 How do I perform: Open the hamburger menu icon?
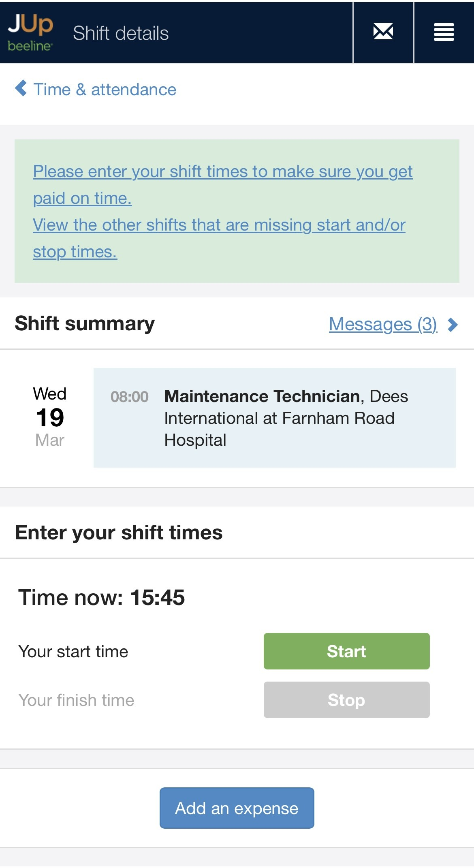[x=444, y=32]
